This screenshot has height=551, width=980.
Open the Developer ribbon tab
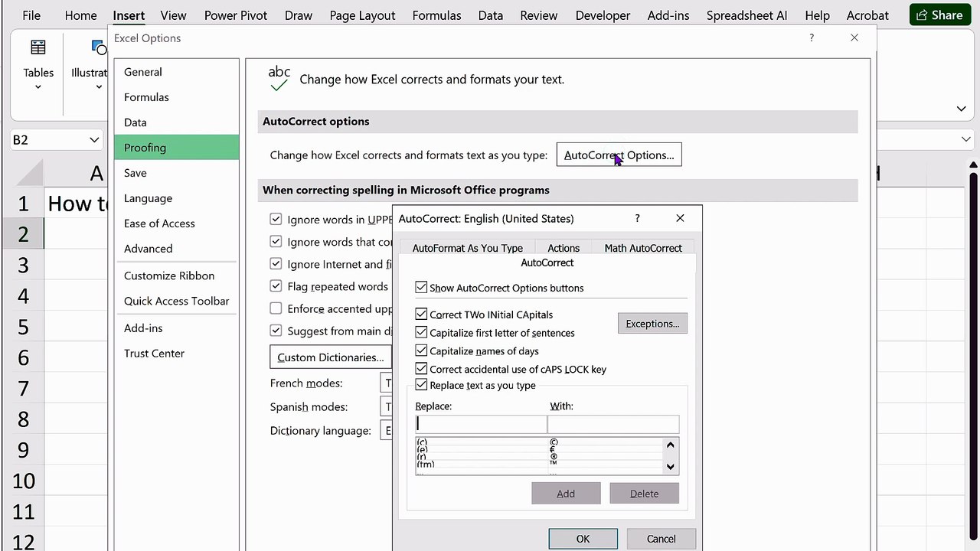603,15
